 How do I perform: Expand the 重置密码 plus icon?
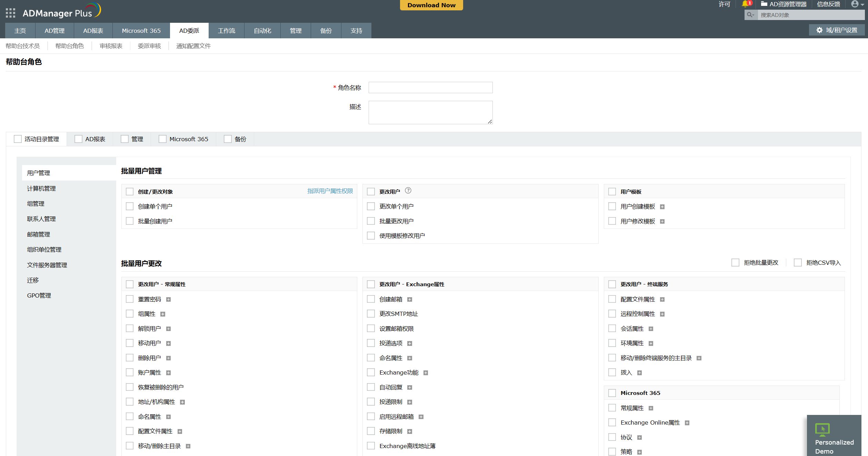(x=169, y=299)
